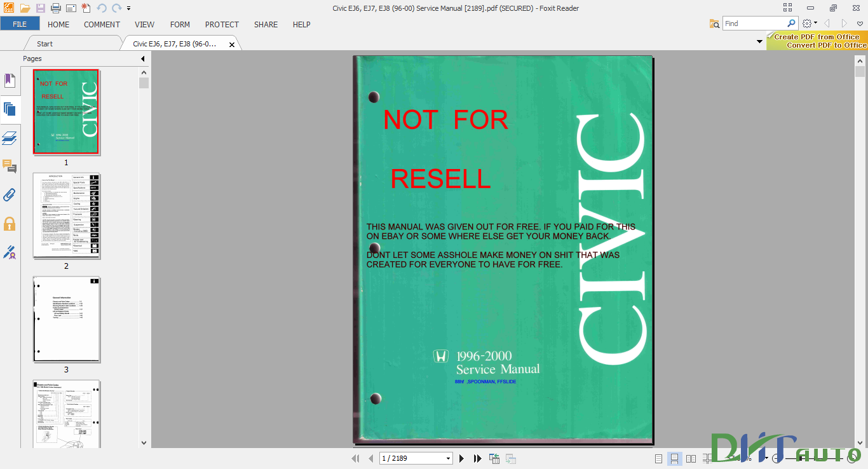Image resolution: width=868 pixels, height=469 pixels.
Task: Open the Digital Signatures panel icon
Action: tap(10, 252)
